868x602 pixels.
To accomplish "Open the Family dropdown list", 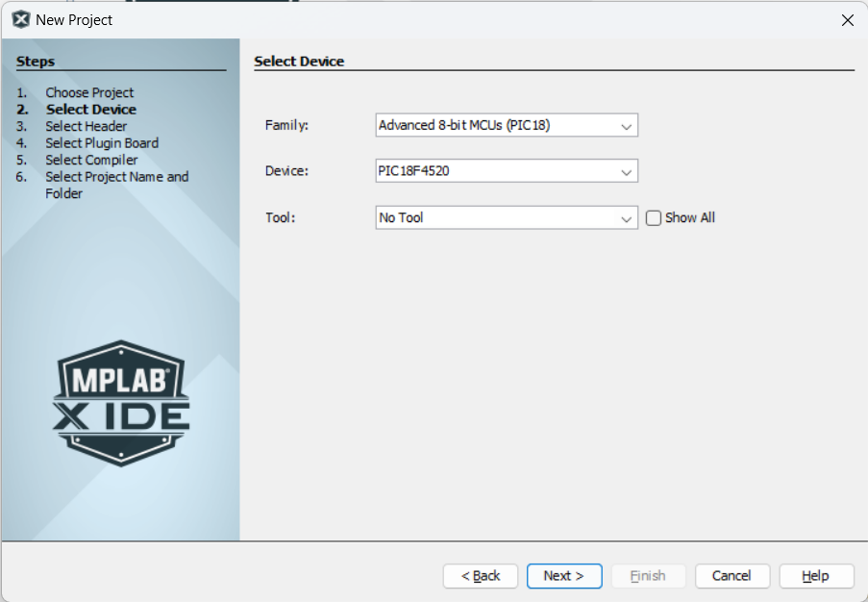I will [x=626, y=126].
